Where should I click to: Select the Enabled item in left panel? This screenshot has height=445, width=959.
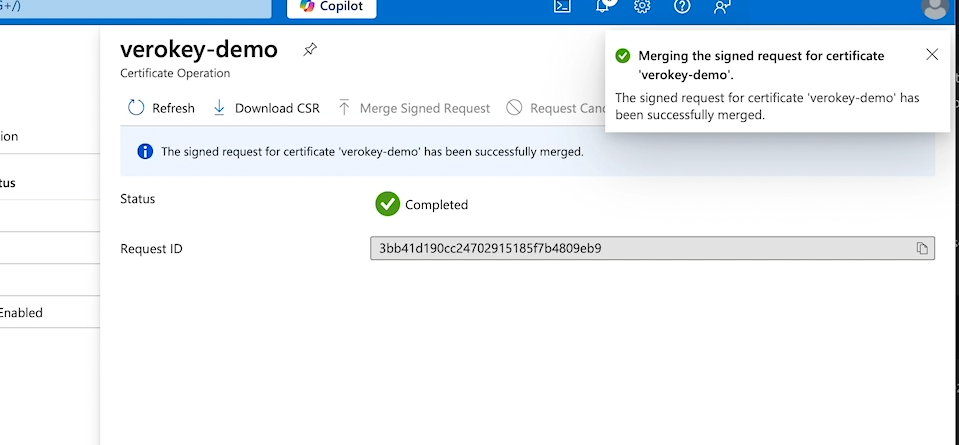[21, 313]
